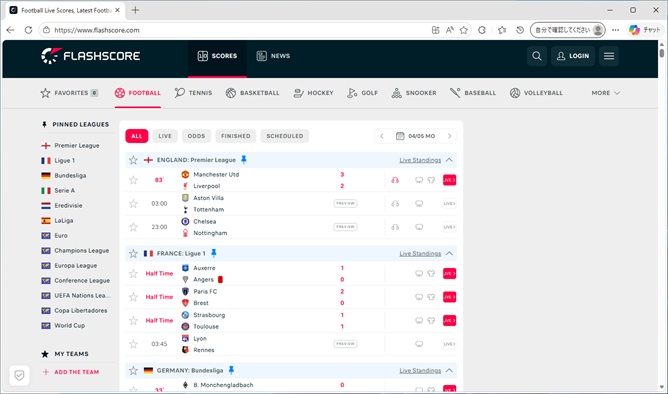Click the browser refresh icon
Screen dimensions: 668x394
click(28, 30)
